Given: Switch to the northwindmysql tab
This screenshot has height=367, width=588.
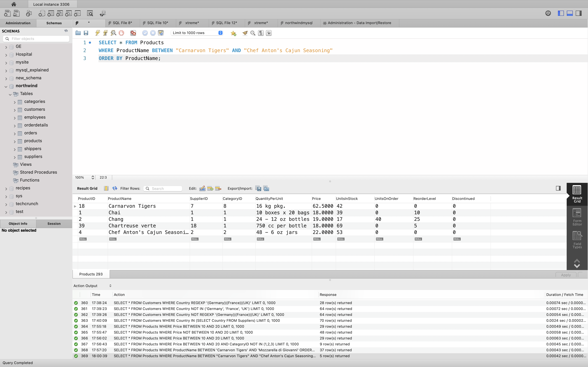Looking at the screenshot, I should (x=298, y=23).
